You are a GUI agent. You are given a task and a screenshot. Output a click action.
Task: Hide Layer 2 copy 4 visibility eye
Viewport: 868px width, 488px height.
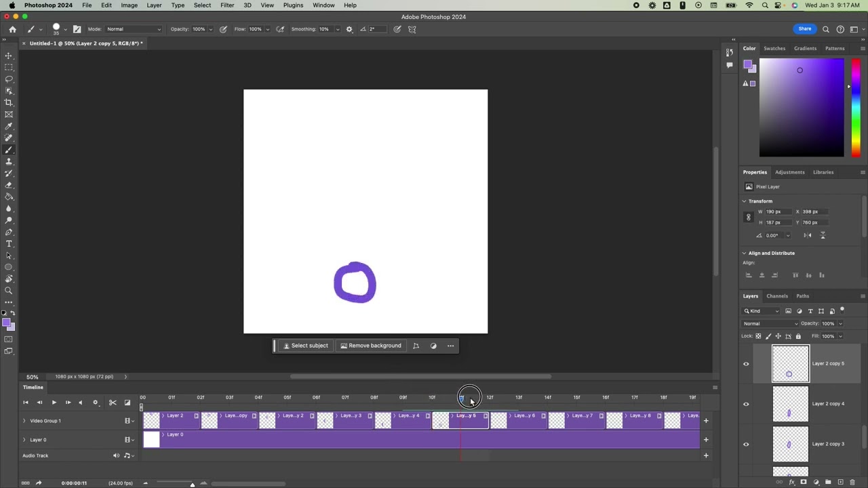click(x=746, y=404)
